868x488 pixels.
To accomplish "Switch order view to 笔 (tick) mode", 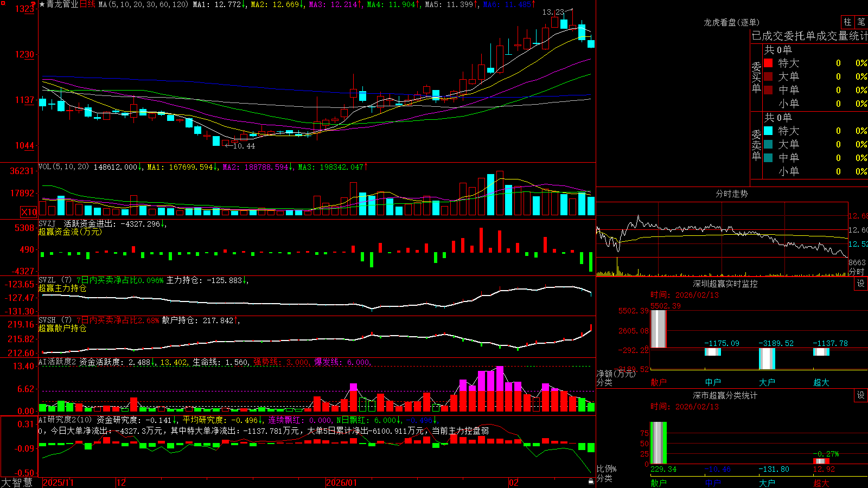I will pyautogui.click(x=861, y=22).
